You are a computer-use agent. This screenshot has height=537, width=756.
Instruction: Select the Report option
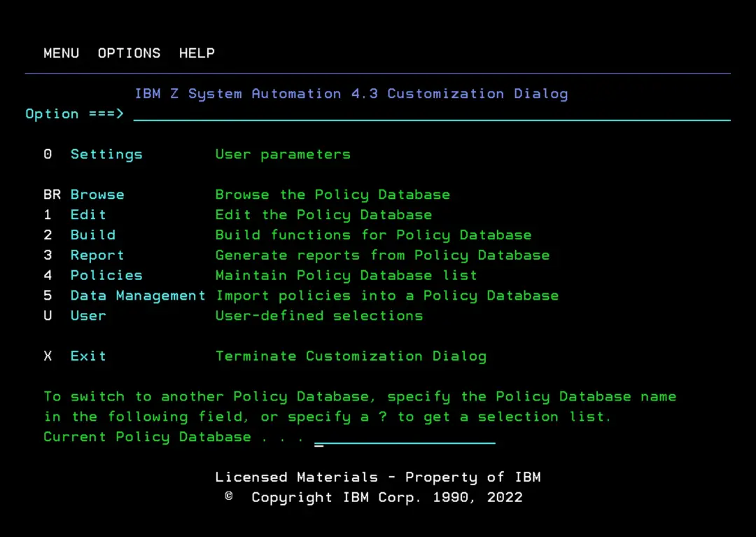pyautogui.click(x=97, y=256)
